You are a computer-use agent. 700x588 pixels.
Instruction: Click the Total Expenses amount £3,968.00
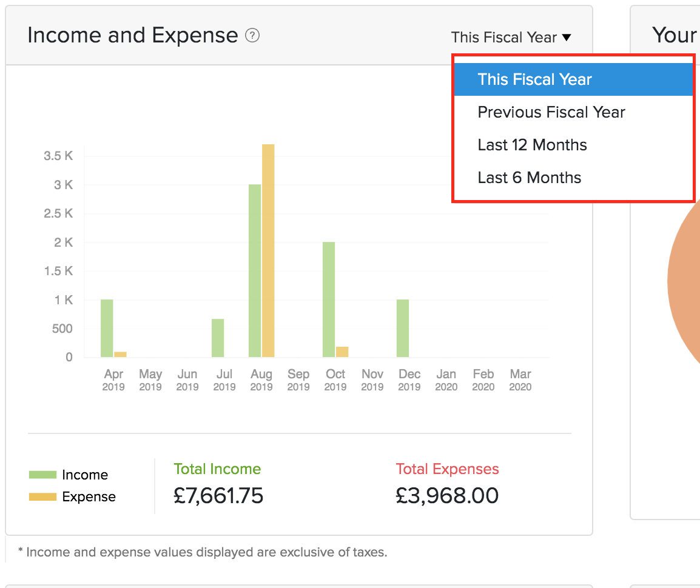(447, 496)
